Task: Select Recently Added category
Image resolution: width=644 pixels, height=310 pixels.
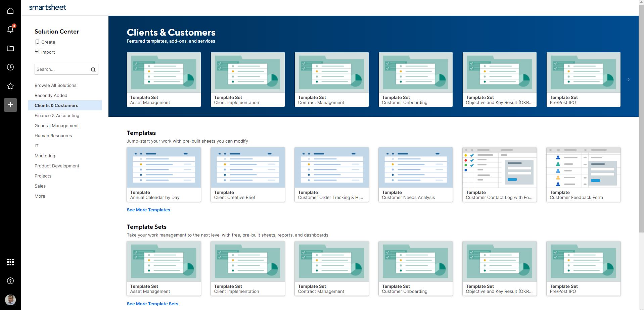Action: pos(51,95)
